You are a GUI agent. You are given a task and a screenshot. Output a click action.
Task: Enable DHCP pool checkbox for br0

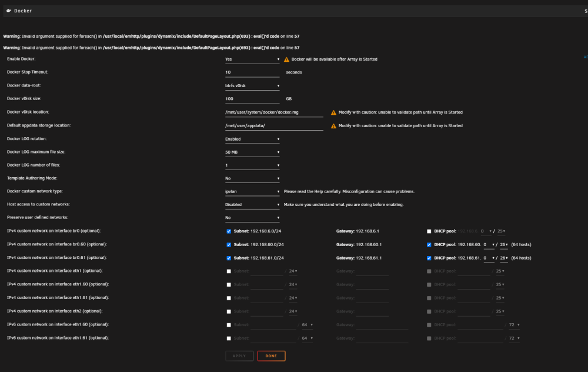[429, 231]
